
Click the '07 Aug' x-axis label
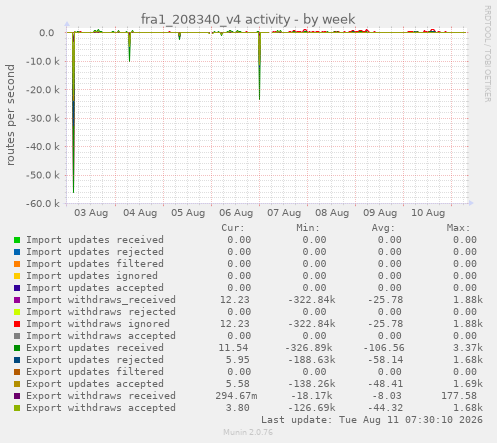(x=284, y=213)
